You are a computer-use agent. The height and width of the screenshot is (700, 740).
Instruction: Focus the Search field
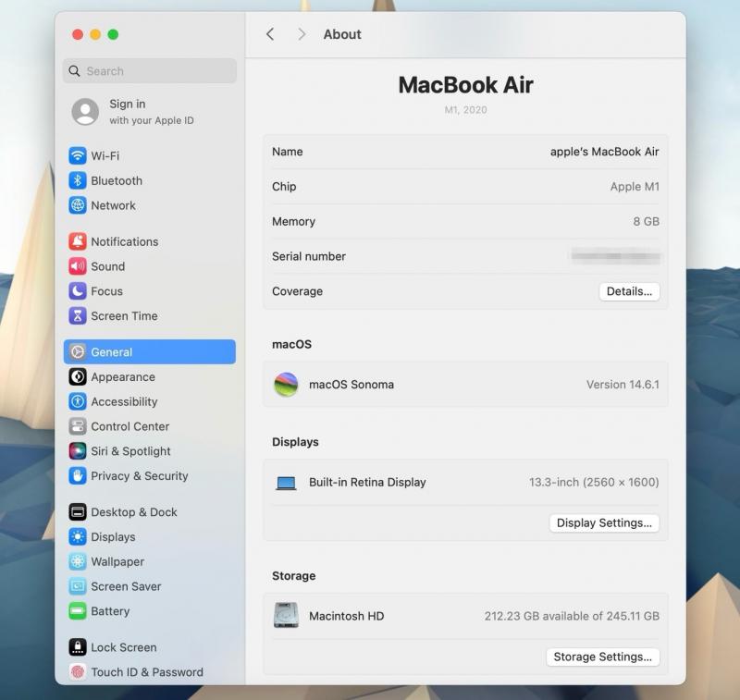pos(150,71)
